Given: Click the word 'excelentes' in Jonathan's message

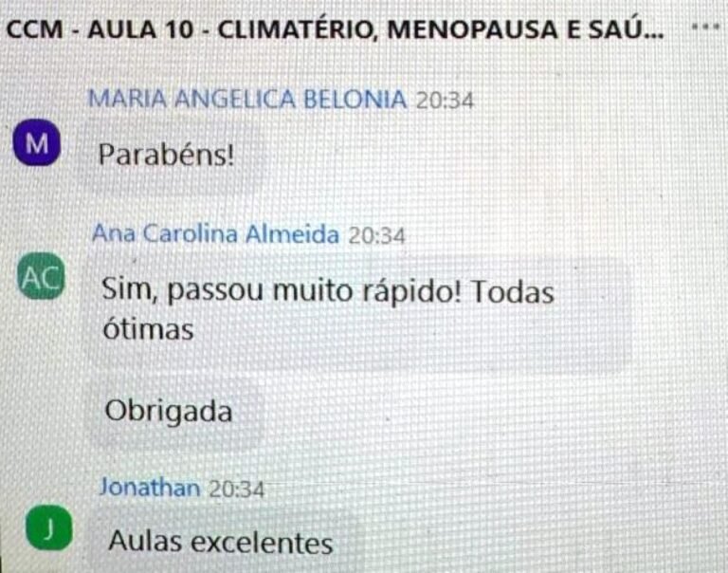Looking at the screenshot, I should pyautogui.click(x=262, y=543).
